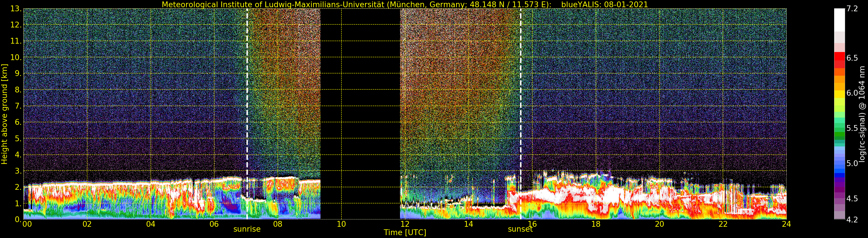Click the 5.5 colorbar tick value
The width and height of the screenshot is (868, 238).
852,128
